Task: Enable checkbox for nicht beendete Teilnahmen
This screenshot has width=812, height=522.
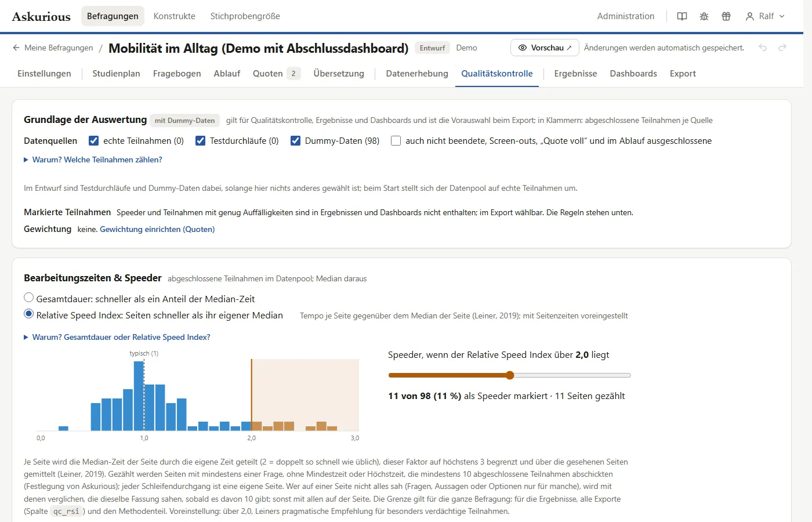Action: (396, 140)
